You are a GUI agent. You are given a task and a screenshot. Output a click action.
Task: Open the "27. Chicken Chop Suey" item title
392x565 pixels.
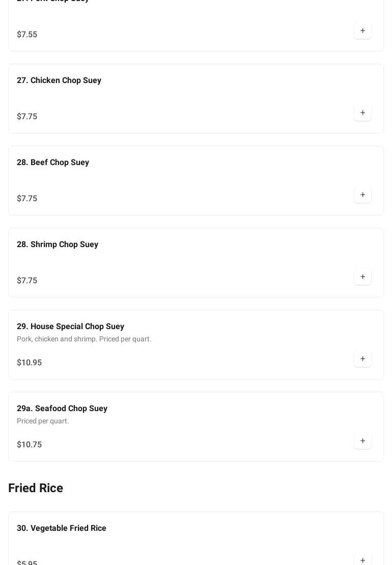pos(59,80)
